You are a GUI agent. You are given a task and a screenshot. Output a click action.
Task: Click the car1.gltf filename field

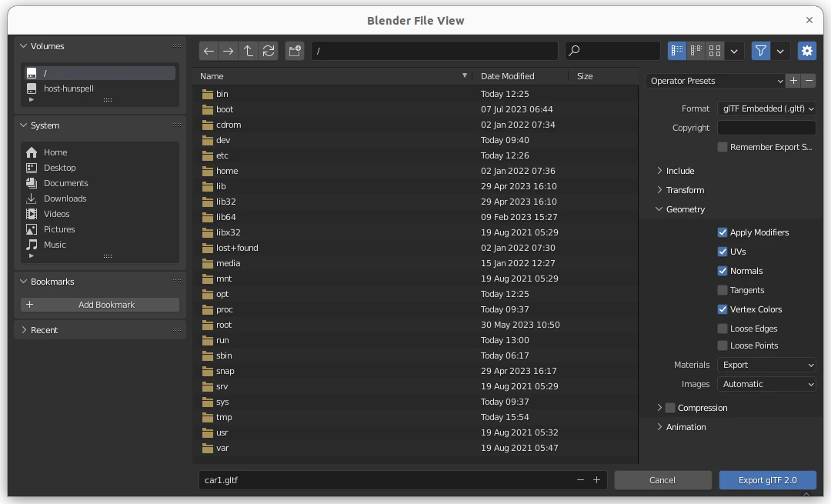tap(385, 480)
